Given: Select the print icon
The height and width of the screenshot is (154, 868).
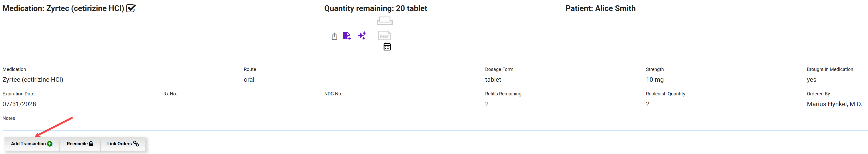Looking at the screenshot, I should pyautogui.click(x=385, y=21).
